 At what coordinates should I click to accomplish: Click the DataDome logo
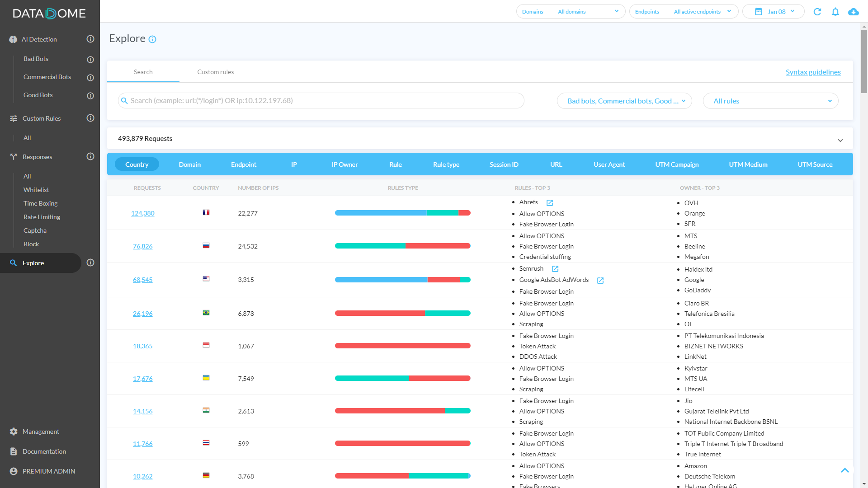pyautogui.click(x=49, y=14)
